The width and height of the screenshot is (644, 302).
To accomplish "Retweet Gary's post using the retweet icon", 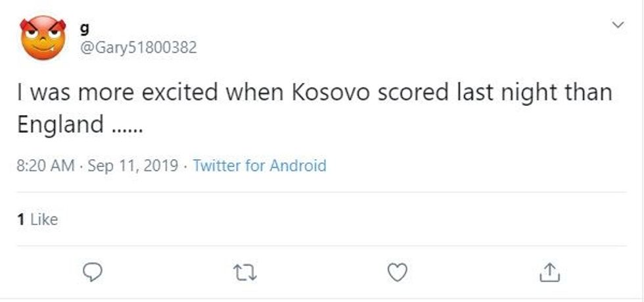I will pos(245,272).
